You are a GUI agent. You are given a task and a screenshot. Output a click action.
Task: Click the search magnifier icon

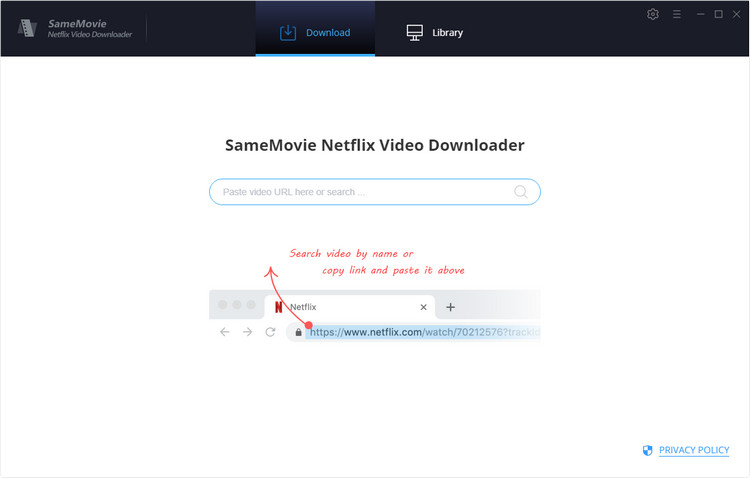pyautogui.click(x=520, y=192)
